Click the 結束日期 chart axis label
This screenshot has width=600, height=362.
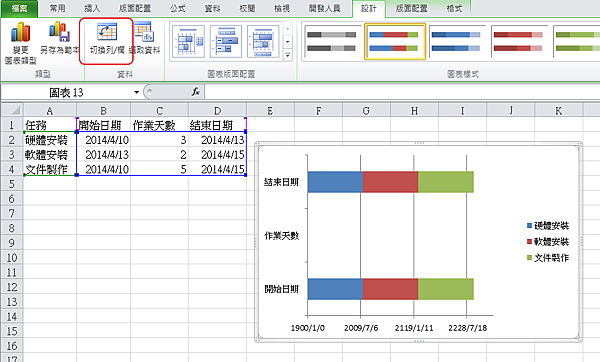pyautogui.click(x=281, y=182)
